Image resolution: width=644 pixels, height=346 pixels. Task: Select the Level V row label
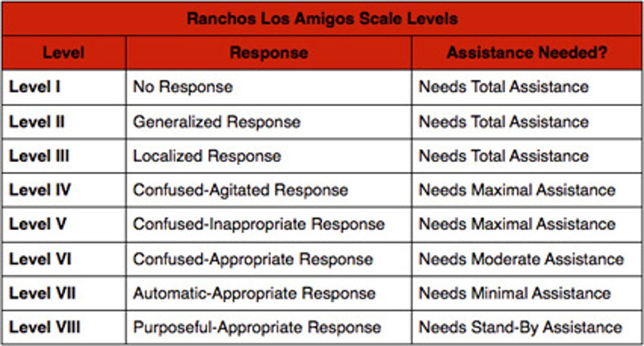pyautogui.click(x=38, y=224)
